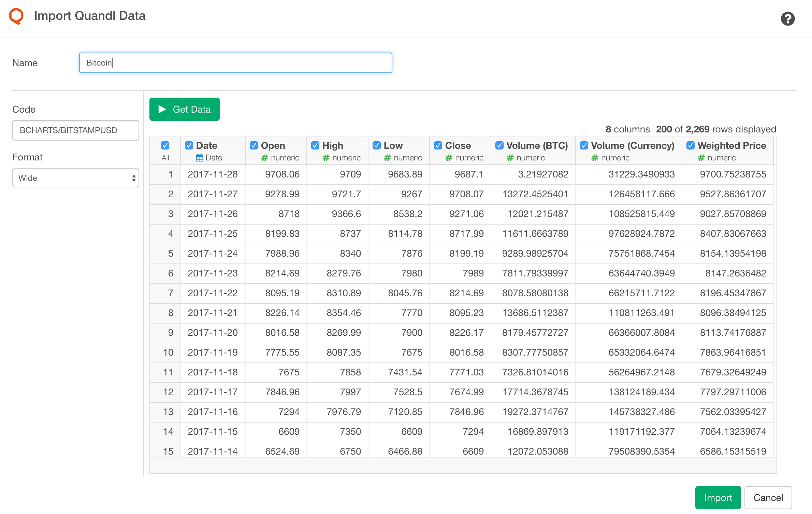Uncheck the All columns checkbox
812x514 pixels.
click(x=165, y=145)
